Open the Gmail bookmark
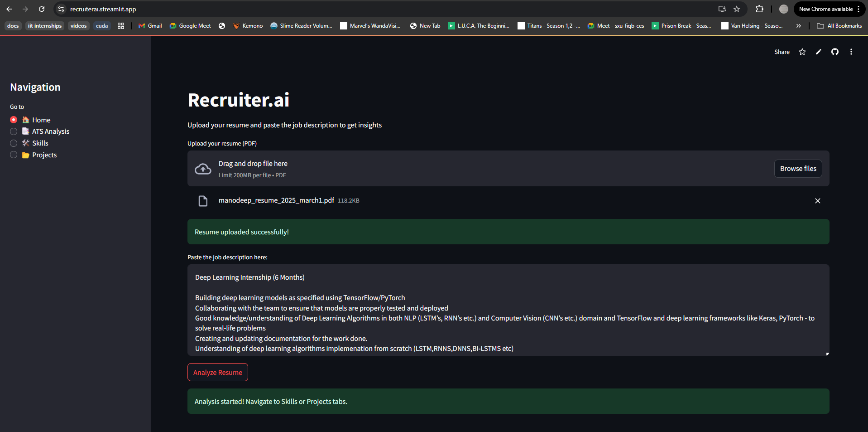 coord(150,26)
